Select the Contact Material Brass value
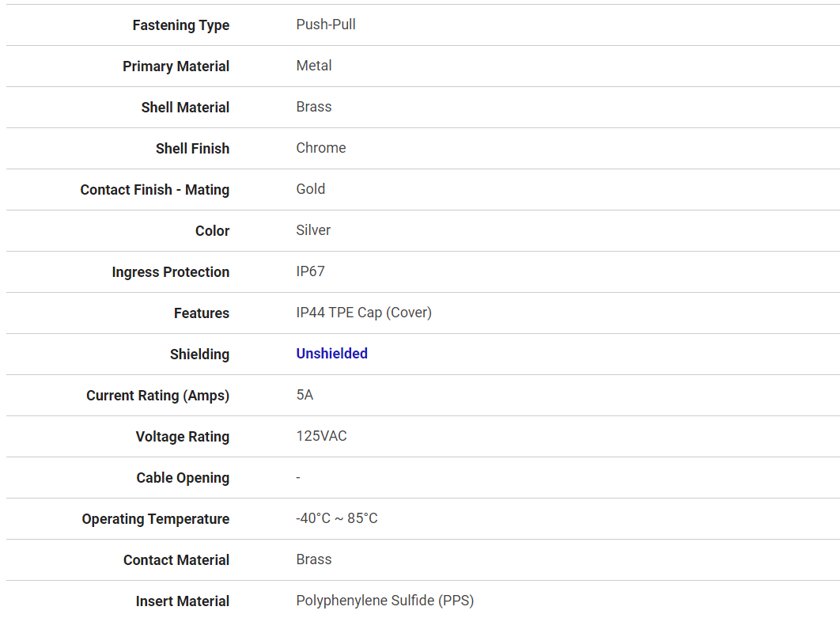 coord(314,559)
